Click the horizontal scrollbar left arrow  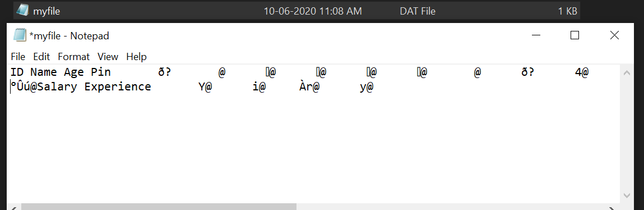(x=12, y=207)
